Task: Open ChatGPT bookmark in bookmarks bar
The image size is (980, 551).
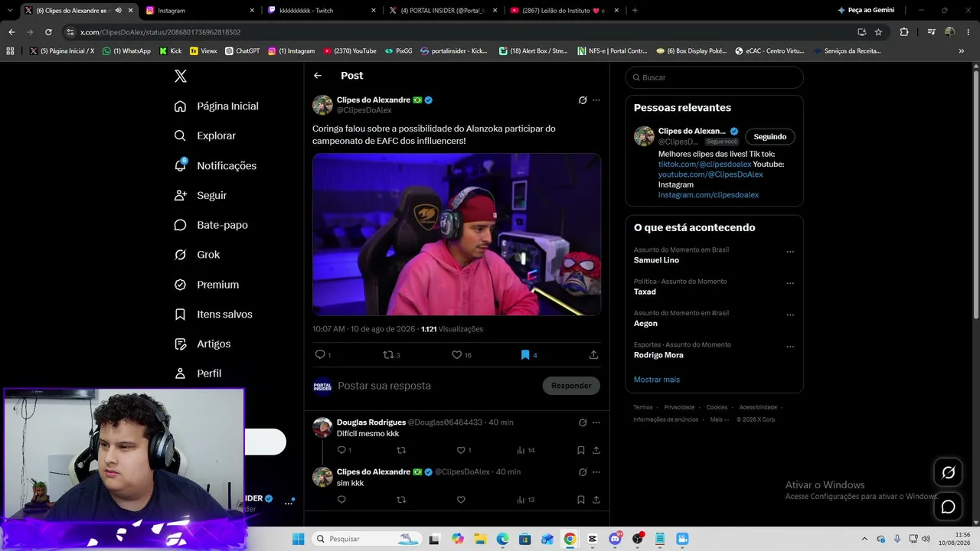Action: pos(242,51)
